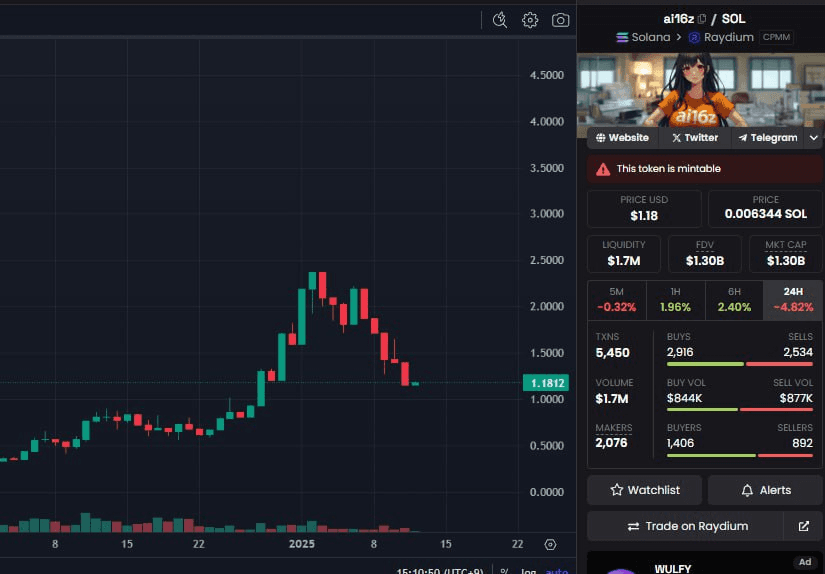The width and height of the screenshot is (825, 574).
Task: Click the BUYS count 2,916
Action: click(680, 353)
